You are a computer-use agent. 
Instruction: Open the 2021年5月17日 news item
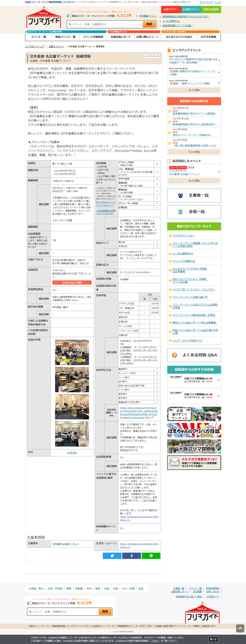pos(194,110)
